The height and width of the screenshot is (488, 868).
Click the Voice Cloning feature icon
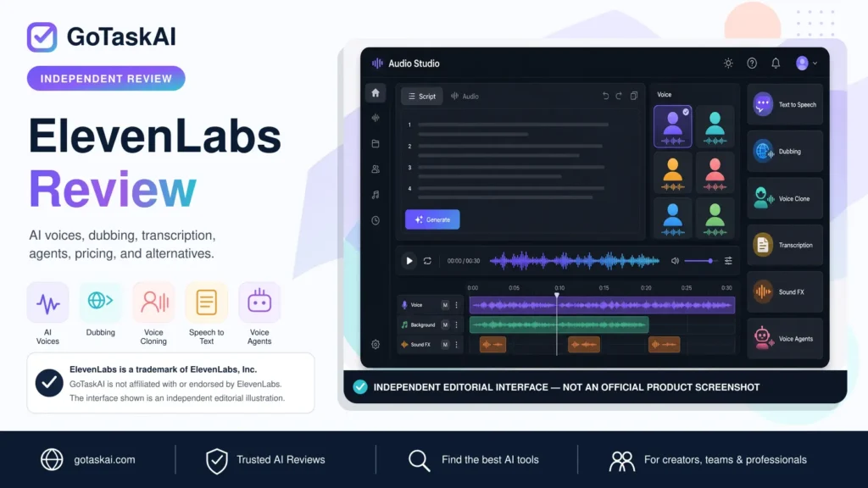[x=153, y=302]
